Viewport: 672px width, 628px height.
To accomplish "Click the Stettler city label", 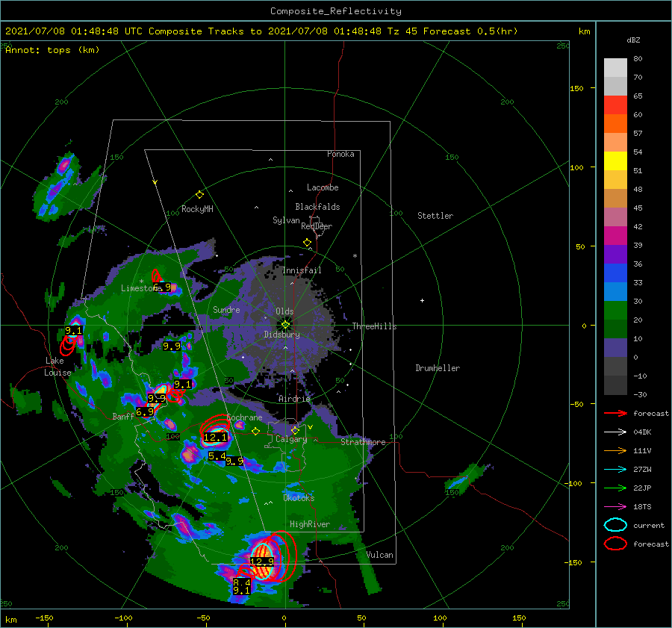I will [x=435, y=216].
